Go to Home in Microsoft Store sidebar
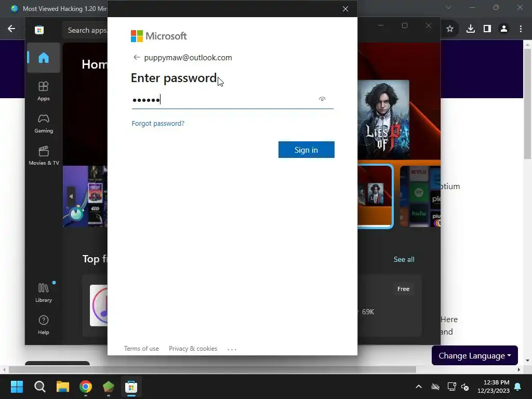 click(44, 58)
